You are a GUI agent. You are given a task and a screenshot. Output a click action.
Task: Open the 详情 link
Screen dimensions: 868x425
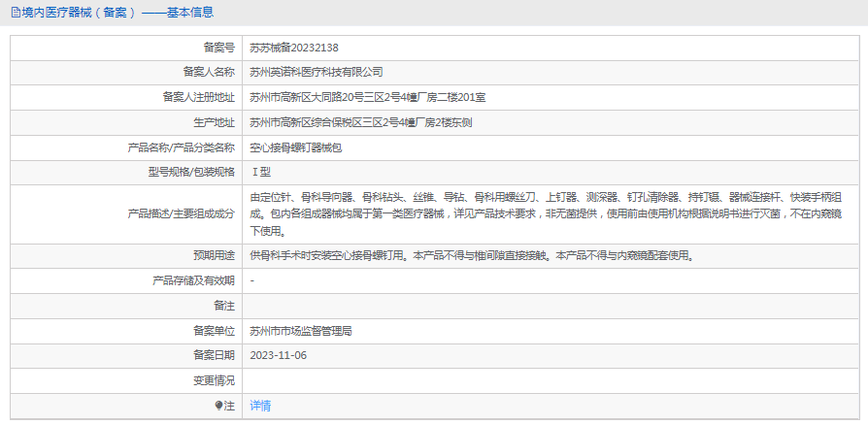(260, 406)
